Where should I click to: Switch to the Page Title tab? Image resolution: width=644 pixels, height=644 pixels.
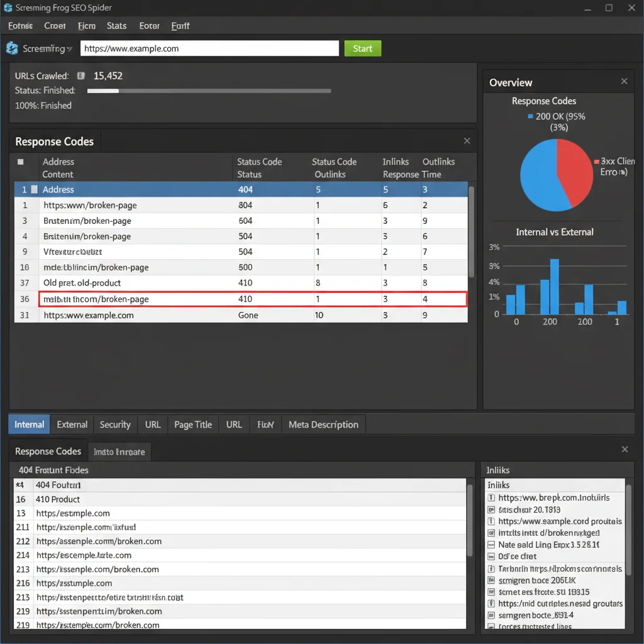[193, 425]
